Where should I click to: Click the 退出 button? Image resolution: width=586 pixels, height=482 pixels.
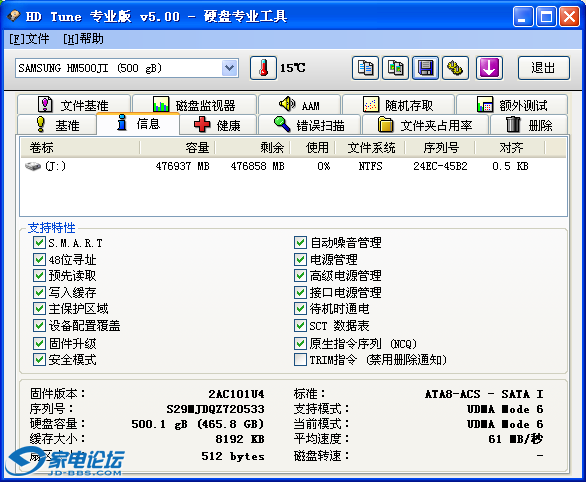click(x=544, y=68)
